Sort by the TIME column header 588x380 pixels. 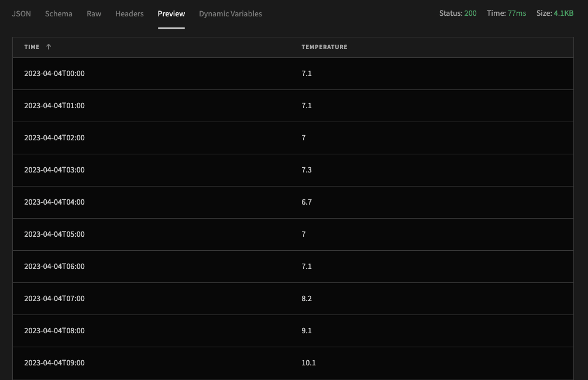[32, 47]
